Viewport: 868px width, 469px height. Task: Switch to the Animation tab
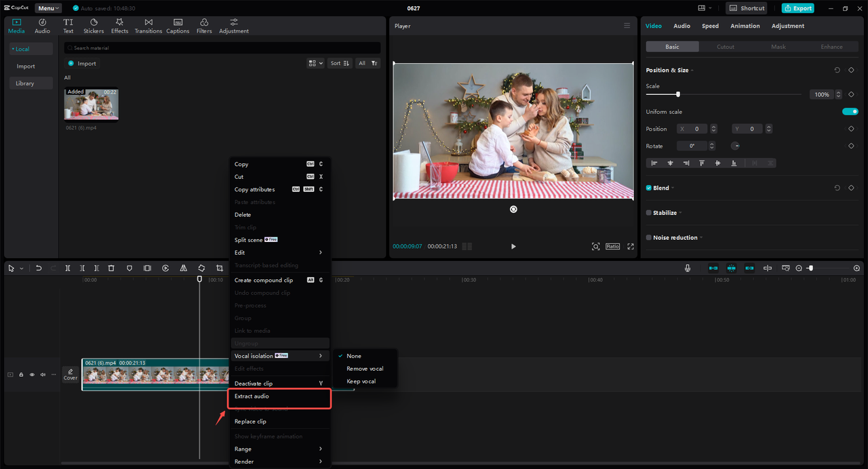[x=745, y=26]
